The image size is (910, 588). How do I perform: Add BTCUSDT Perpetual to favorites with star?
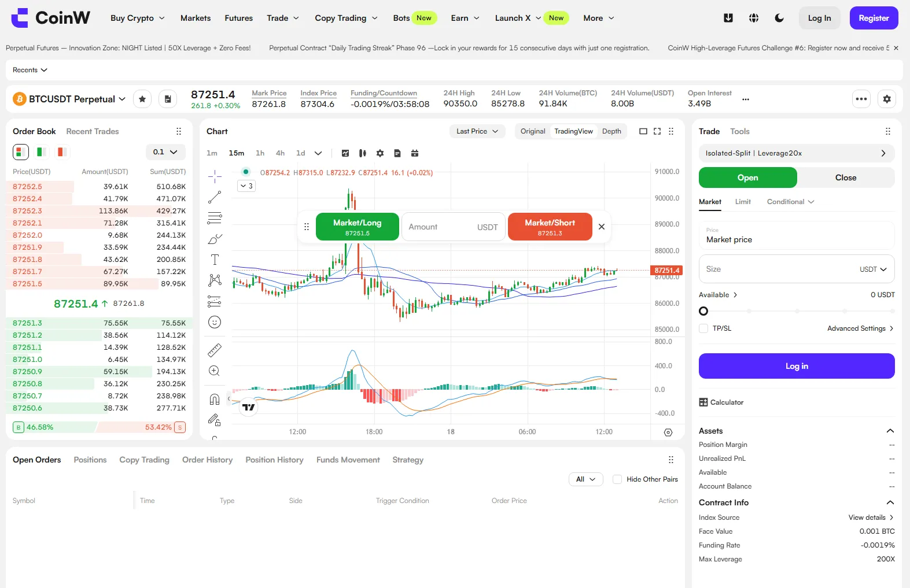(142, 99)
